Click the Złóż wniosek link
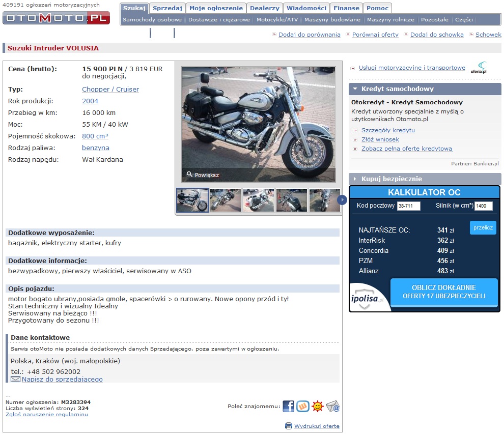This screenshot has width=504, height=434. pos(380,139)
